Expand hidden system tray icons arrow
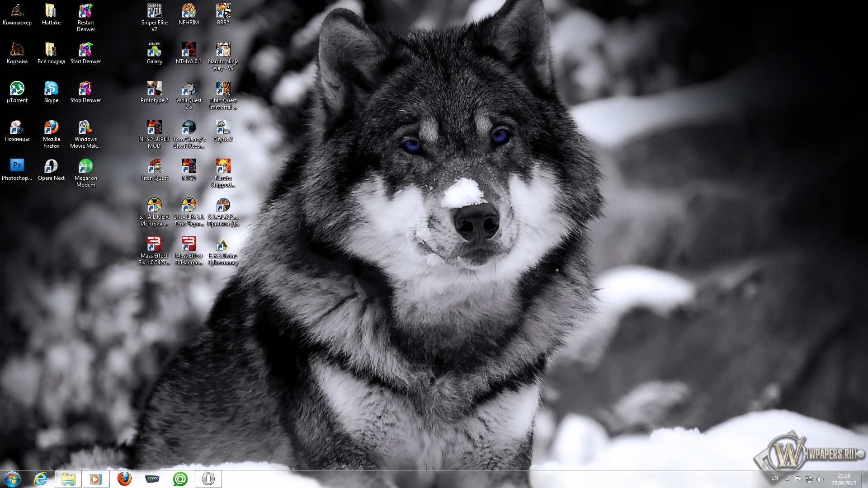Screen dimensions: 868x488 [x=787, y=479]
